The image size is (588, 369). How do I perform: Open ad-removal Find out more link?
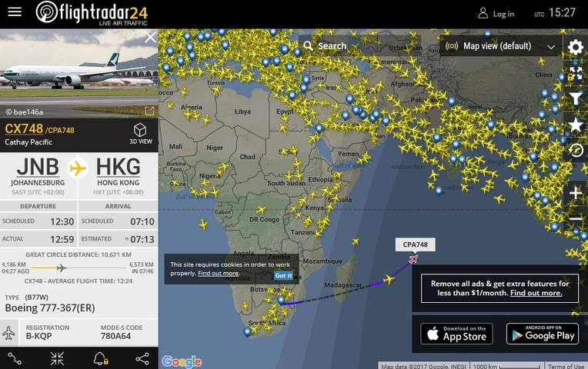pos(536,293)
